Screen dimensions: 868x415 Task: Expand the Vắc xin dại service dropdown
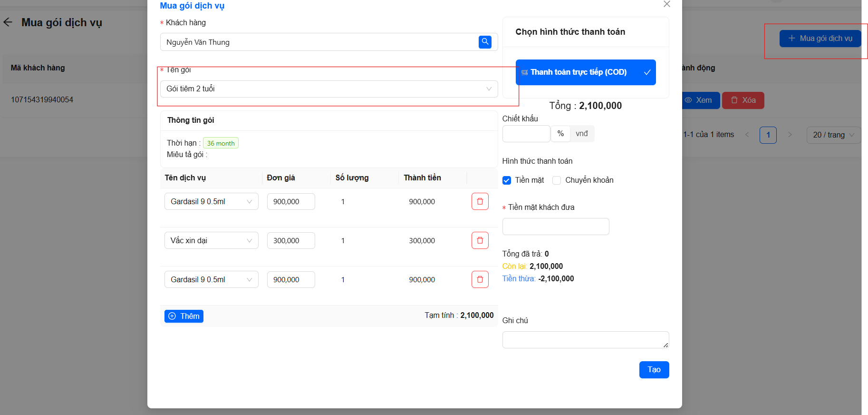tap(211, 240)
